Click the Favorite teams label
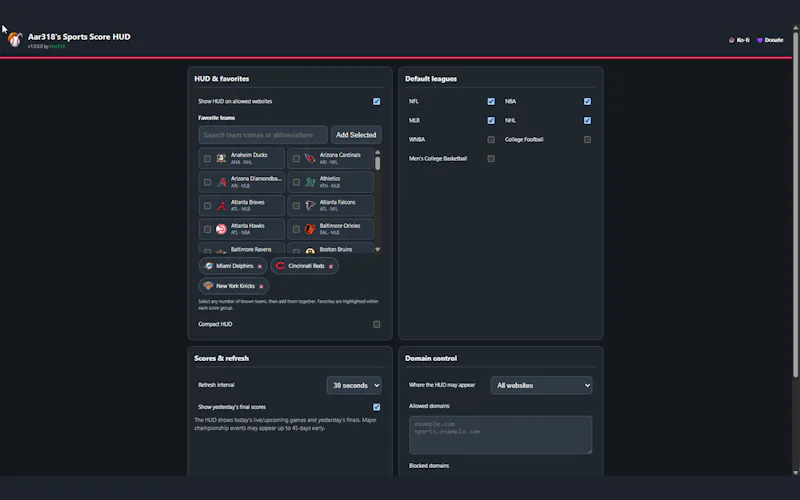 [x=217, y=118]
